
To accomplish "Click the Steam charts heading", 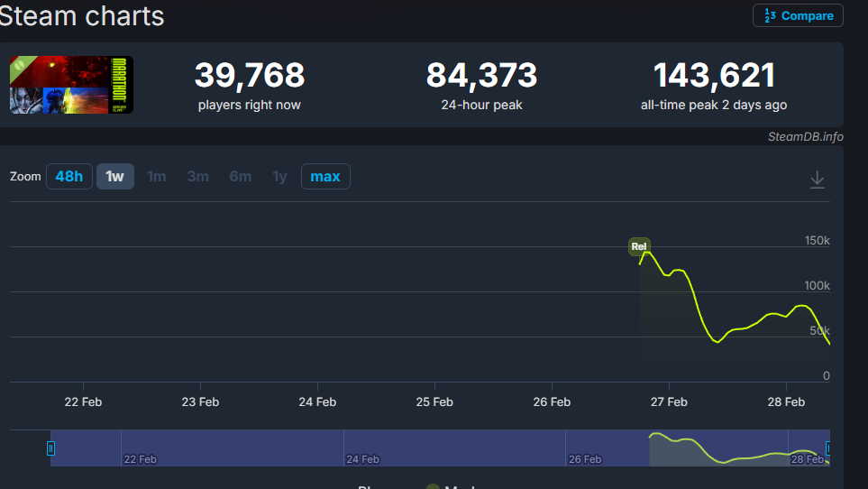I will click(x=82, y=15).
